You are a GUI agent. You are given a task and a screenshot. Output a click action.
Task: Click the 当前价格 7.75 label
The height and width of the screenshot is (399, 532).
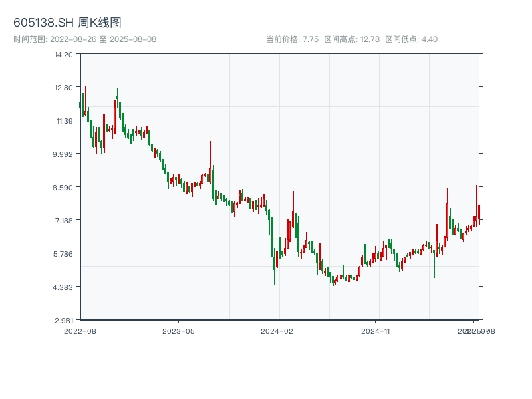point(292,39)
